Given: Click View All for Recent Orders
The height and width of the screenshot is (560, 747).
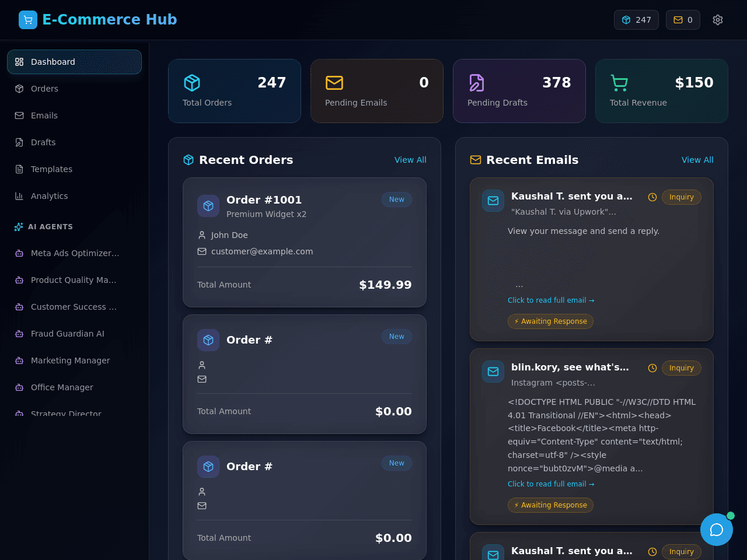Looking at the screenshot, I should 410,160.
